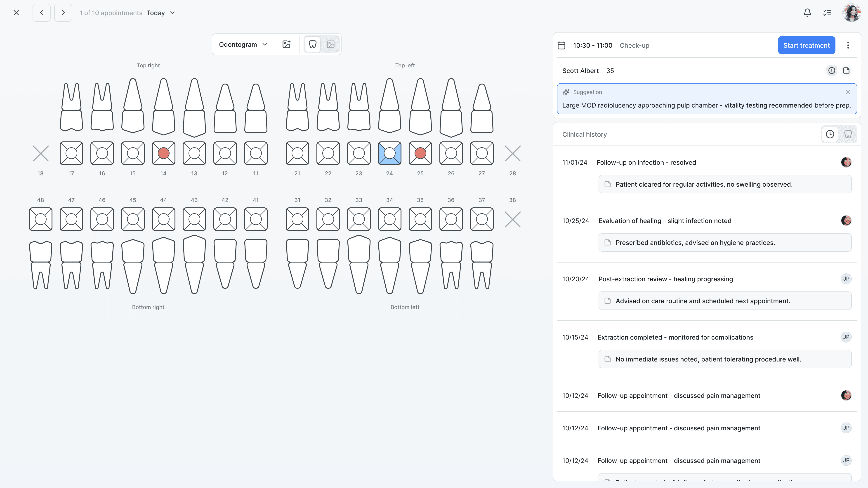This screenshot has height=488, width=868.
Task: Select the red-marked surface of tooth 14
Action: [x=163, y=153]
